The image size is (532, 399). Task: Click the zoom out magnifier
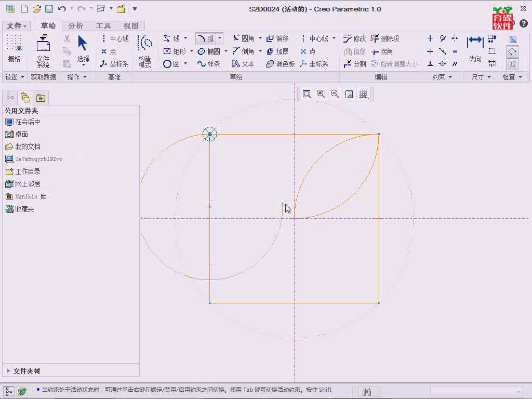335,94
